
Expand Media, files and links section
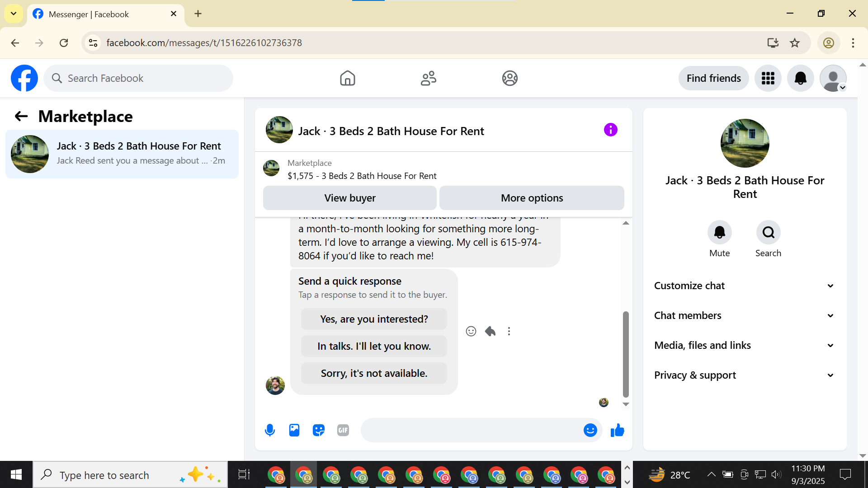[745, 345]
